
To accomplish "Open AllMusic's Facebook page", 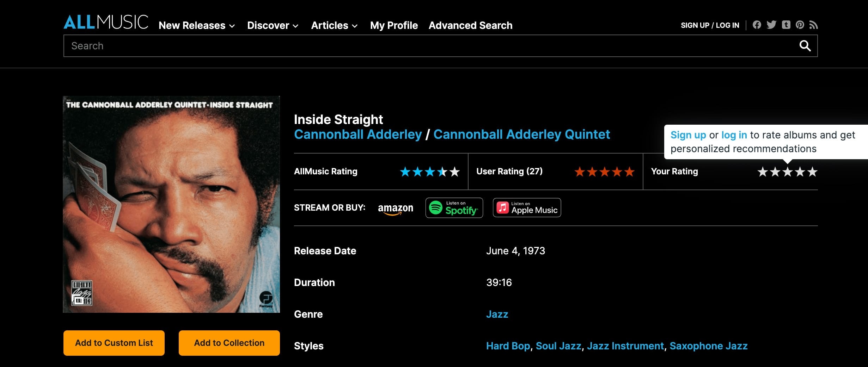I will pos(757,25).
